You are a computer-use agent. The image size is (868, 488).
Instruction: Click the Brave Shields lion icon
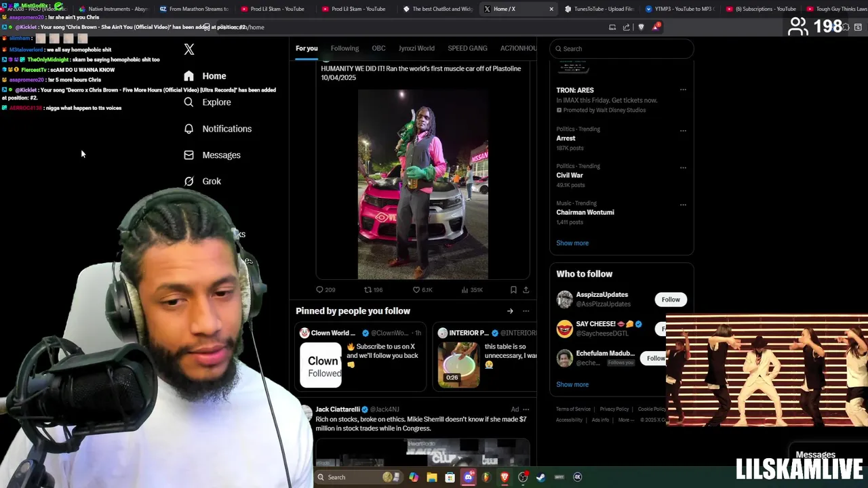click(641, 27)
